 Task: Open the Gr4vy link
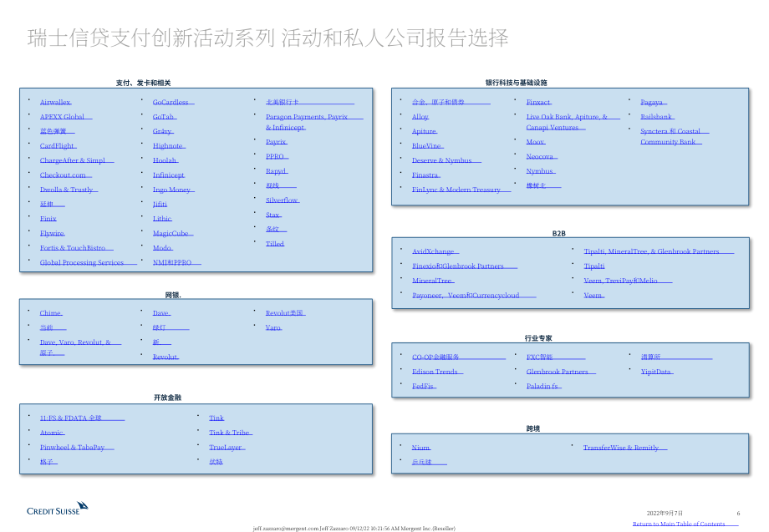[163, 131]
